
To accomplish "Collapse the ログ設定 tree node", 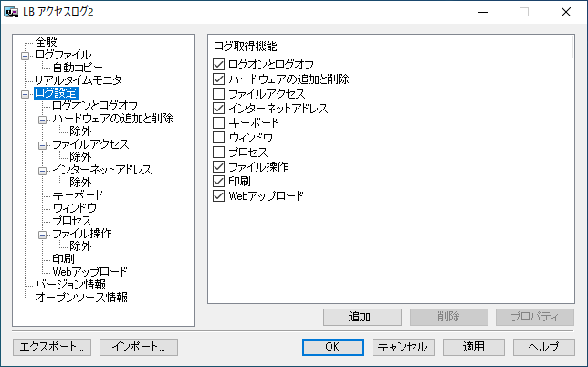I will click(25, 93).
